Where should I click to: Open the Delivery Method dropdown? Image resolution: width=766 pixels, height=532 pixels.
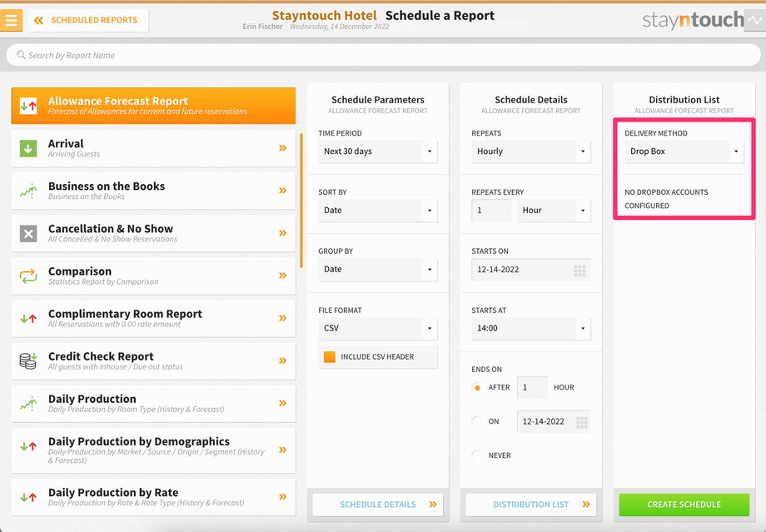684,152
